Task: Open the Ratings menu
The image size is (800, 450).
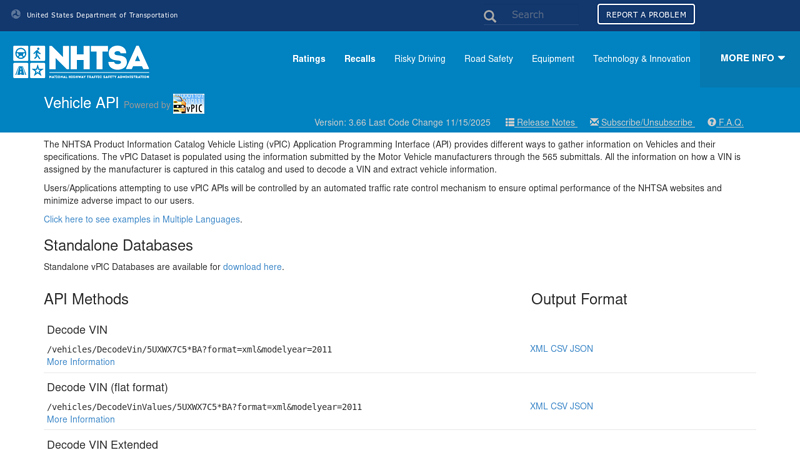Action: point(309,59)
